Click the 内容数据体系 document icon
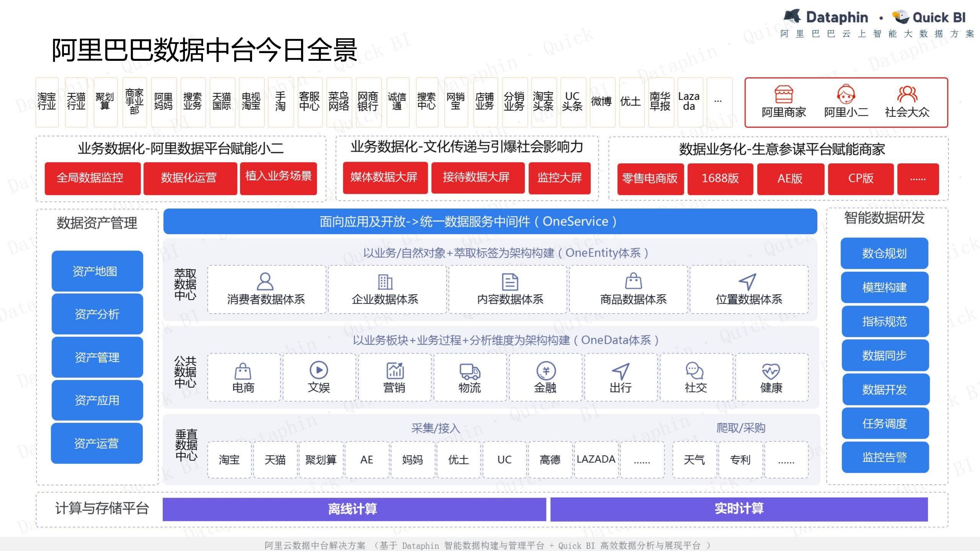The height and width of the screenshot is (551, 980). click(x=510, y=282)
